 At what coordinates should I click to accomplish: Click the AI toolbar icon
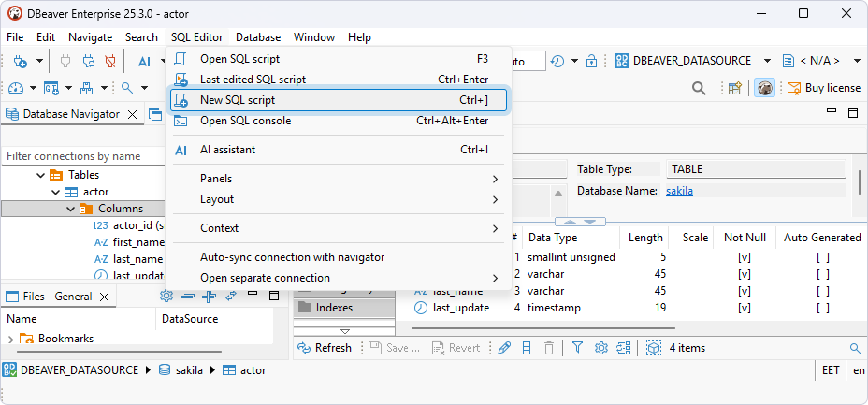[x=144, y=62]
